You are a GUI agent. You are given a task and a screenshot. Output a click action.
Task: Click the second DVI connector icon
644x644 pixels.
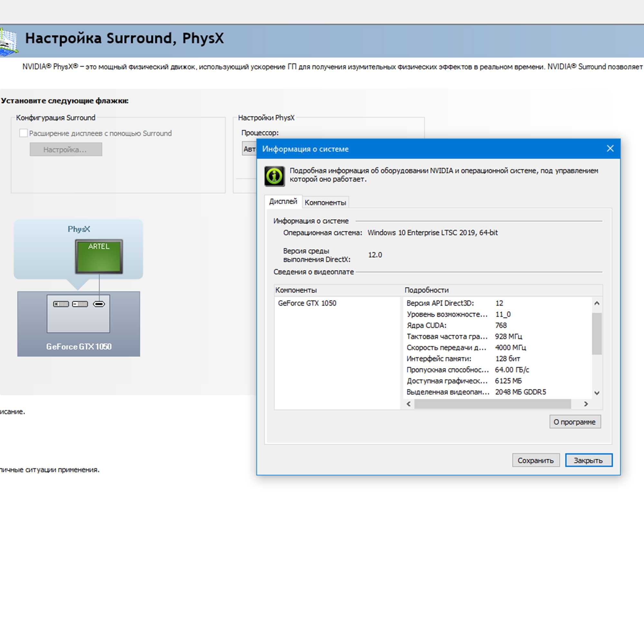coord(80,304)
